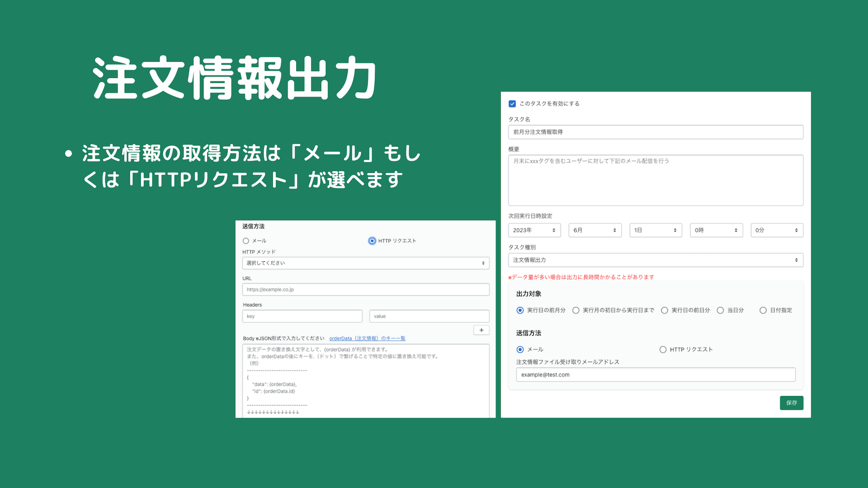This screenshot has width=868, height=488.
Task: Click the 概要 description textarea
Action: point(655,180)
